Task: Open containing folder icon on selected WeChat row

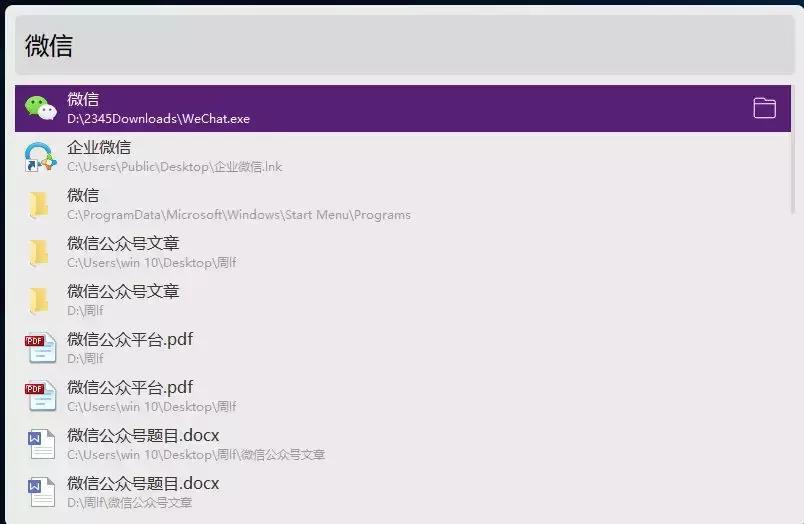Action: click(x=764, y=108)
